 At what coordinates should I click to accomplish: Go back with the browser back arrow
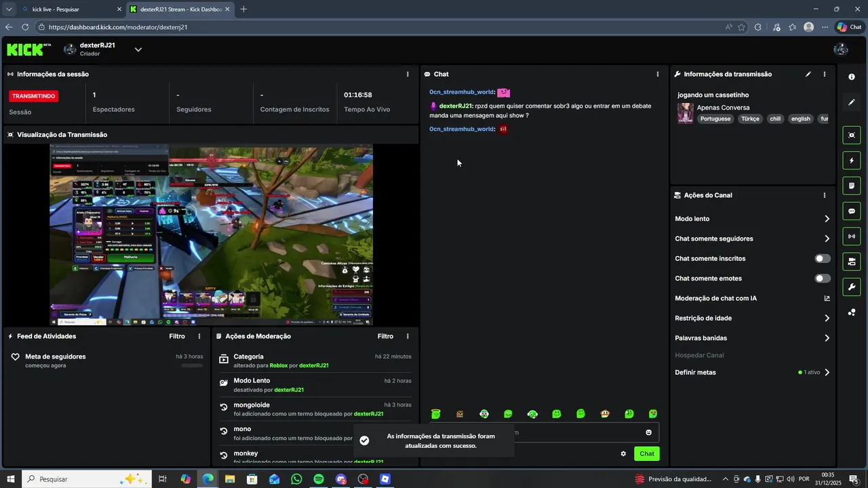coord(9,27)
